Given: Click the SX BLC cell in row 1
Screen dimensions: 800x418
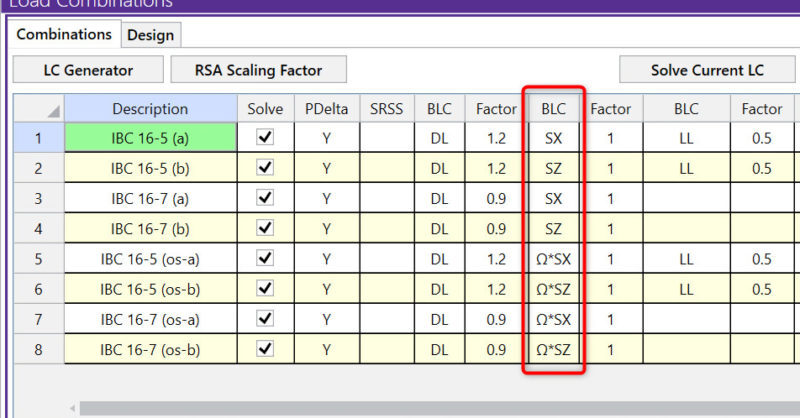Looking at the screenshot, I should tap(553, 138).
